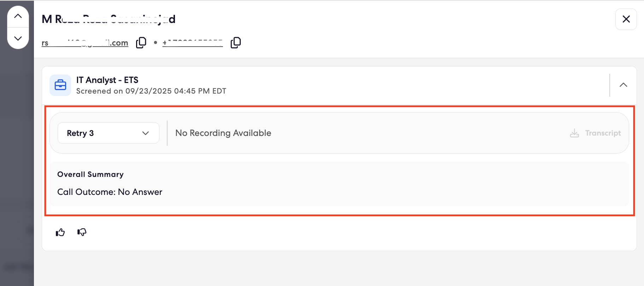Open the candidate email link
Screen dimensions: 644x286
click(85, 43)
